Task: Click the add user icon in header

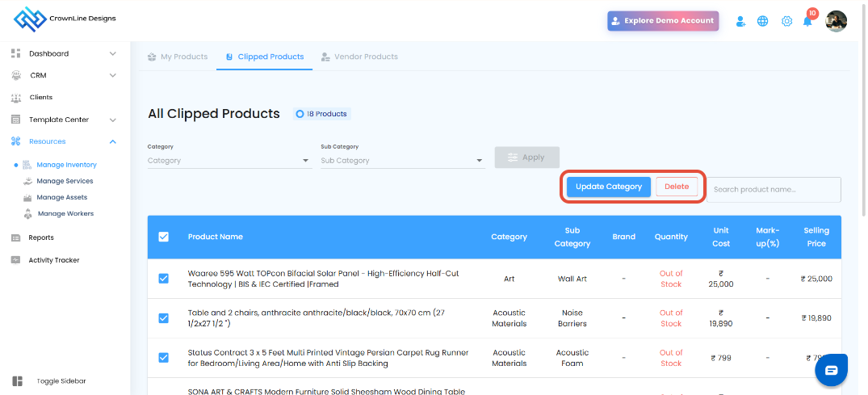Action: [x=740, y=21]
